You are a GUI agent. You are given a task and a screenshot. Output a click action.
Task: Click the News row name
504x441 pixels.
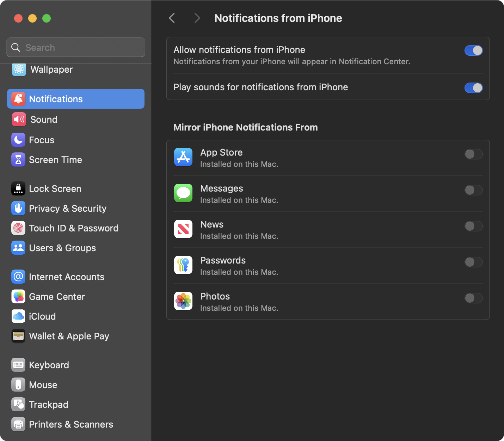click(x=212, y=224)
